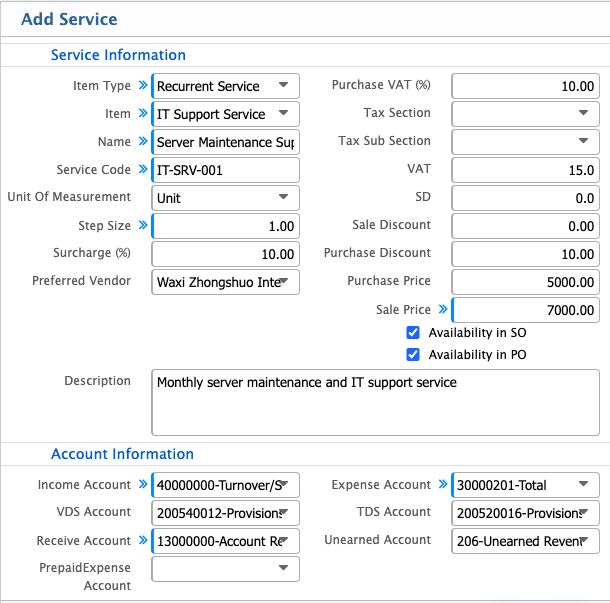The width and height of the screenshot is (610, 603).
Task: Click the Account Information section heading
Action: point(122,454)
